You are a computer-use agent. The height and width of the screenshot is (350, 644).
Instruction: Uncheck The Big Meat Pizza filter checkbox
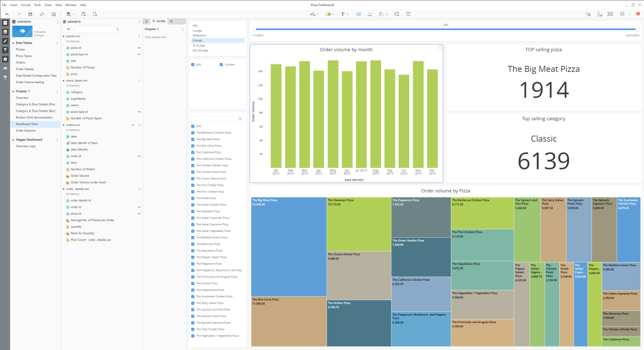[192, 139]
